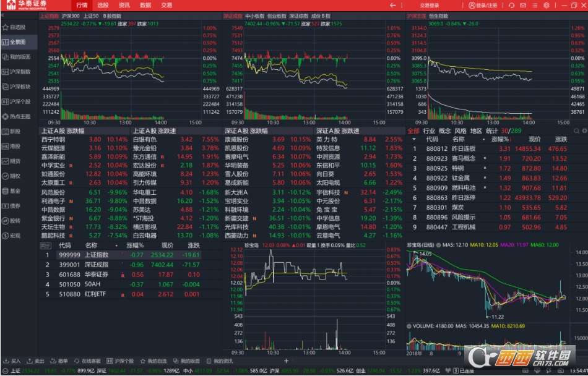588x376 pixels.
Task: Select the 沪深300 index tab
Action: click(x=71, y=15)
